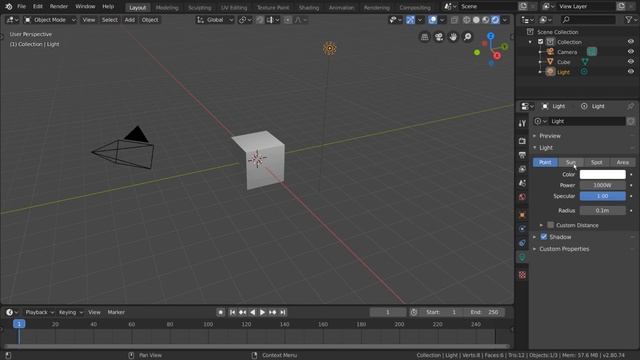Open the World properties tab
The width and height of the screenshot is (640, 360).
click(x=522, y=197)
